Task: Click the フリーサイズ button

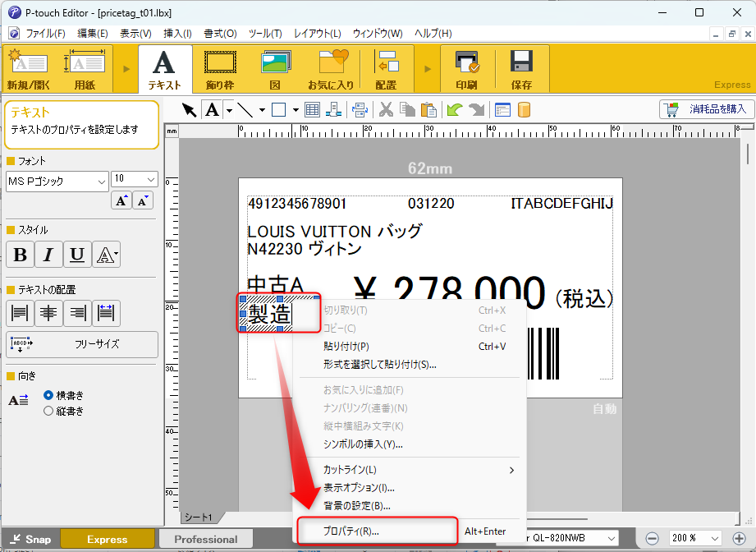Action: tap(82, 344)
